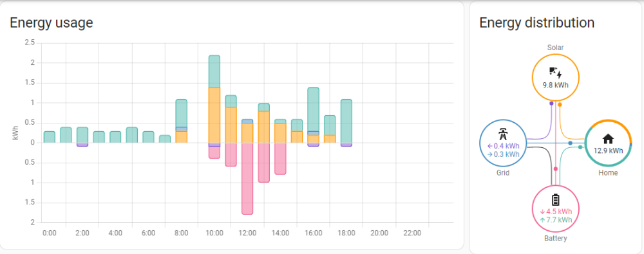Click grid export value 0.4 kWh
Image resolution: width=644 pixels, height=254 pixels.
503,146
